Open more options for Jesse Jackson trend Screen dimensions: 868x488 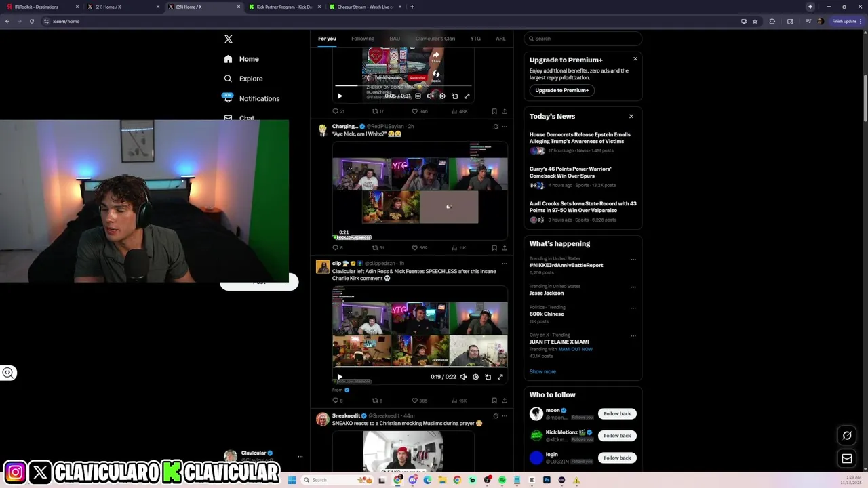click(633, 287)
